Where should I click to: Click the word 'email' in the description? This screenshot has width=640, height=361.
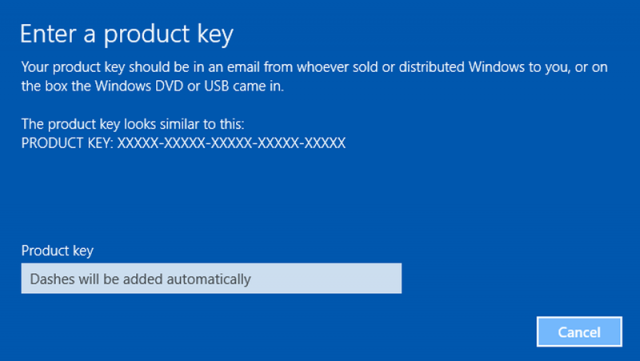[x=244, y=67]
